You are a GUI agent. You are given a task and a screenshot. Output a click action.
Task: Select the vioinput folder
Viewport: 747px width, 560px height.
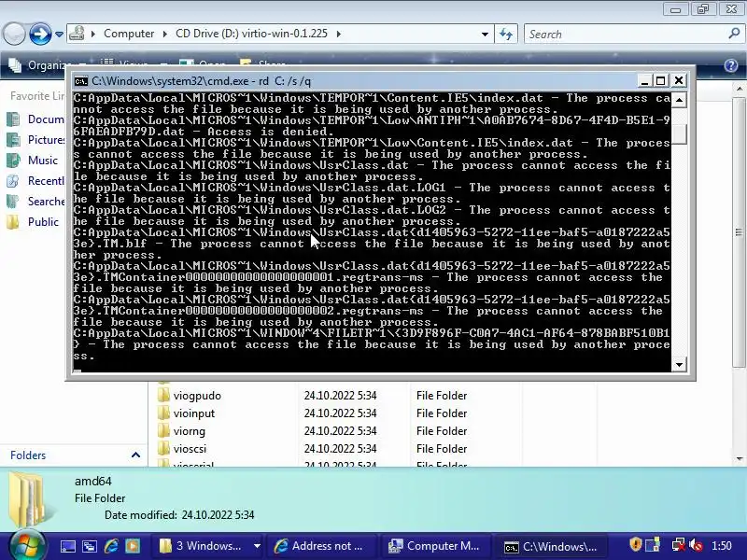[x=194, y=413]
